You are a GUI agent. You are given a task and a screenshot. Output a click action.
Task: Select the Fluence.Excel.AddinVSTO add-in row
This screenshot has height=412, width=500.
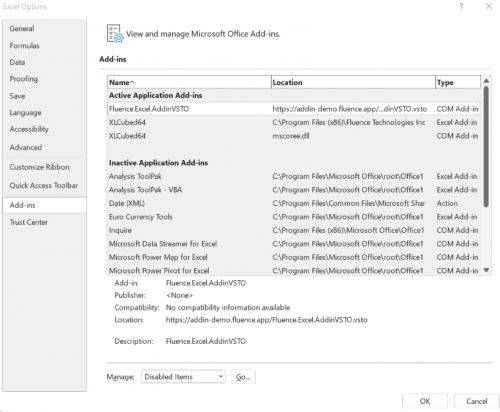point(294,109)
